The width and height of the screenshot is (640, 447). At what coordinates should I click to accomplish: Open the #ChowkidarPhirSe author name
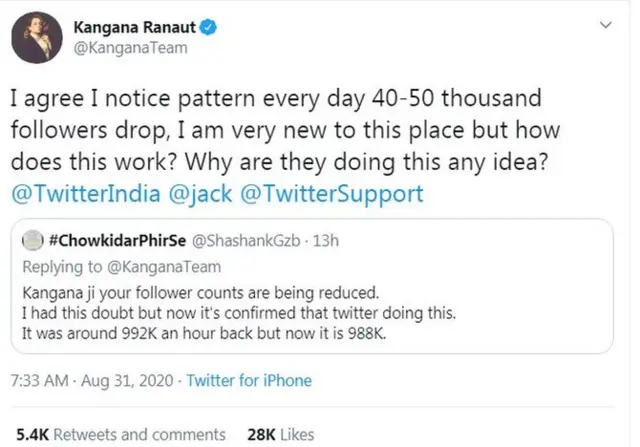pos(116,241)
